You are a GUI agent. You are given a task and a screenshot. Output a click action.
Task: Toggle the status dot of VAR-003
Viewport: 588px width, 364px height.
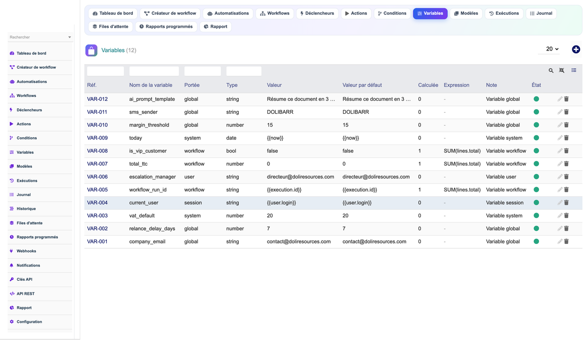coord(536,216)
